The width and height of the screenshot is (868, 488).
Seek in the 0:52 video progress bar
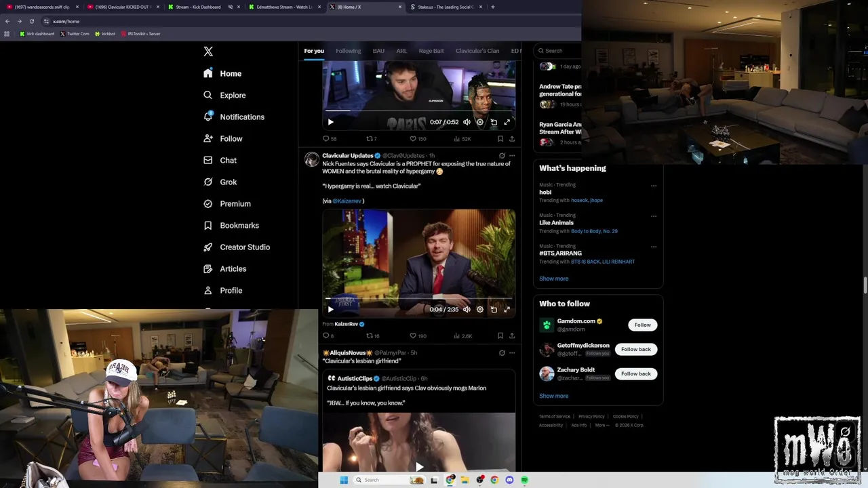pos(418,110)
